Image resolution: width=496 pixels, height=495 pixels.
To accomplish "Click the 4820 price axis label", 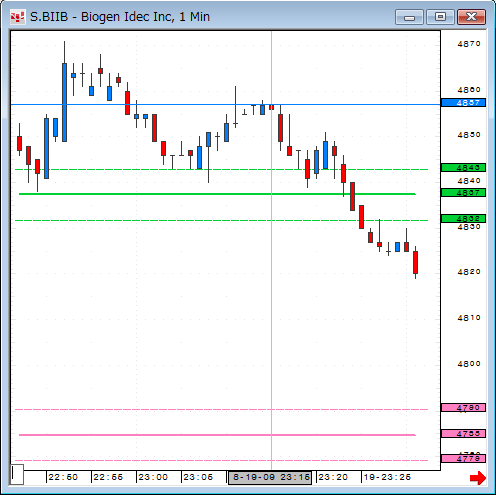I will [469, 272].
